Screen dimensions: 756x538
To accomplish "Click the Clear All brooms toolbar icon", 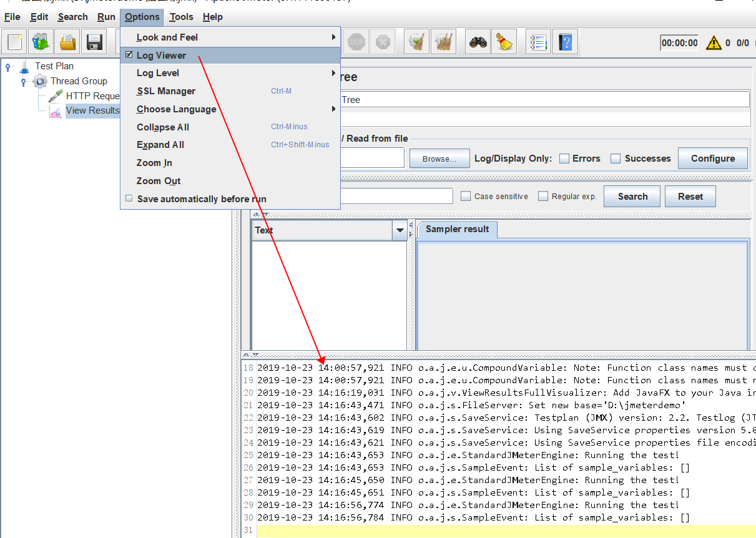I will 444,42.
